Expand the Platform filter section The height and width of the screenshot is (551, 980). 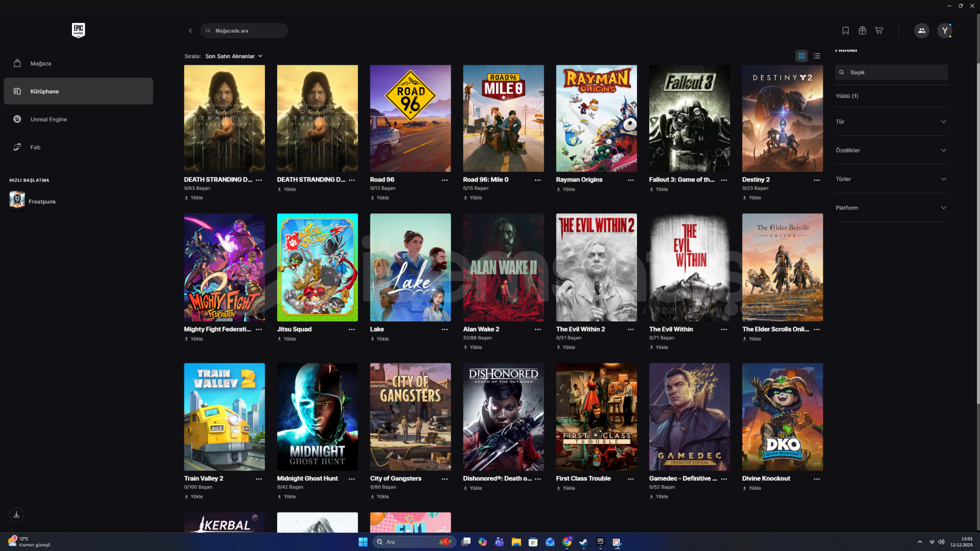click(x=891, y=208)
